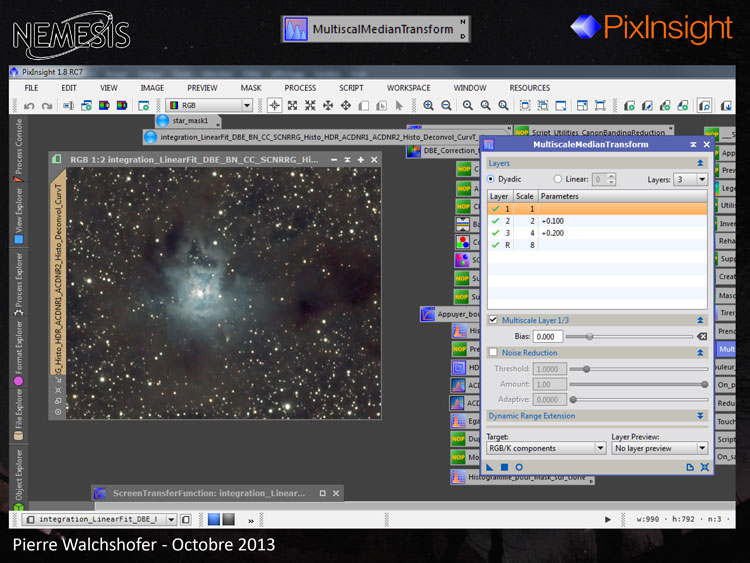Click the Apply Global circle icon

519,467
